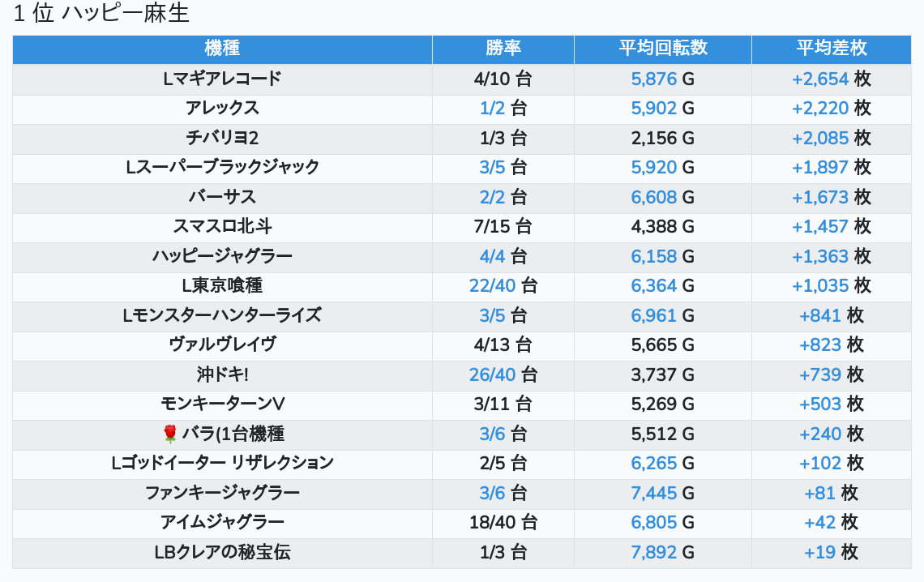
Task: Sort by 平均差枚 column header
Action: [831, 49]
